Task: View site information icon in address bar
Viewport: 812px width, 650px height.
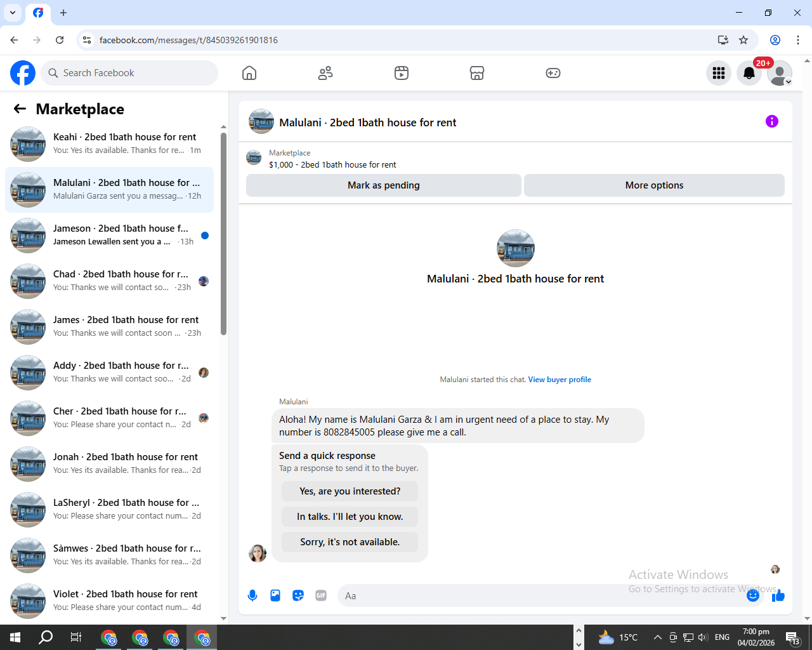Action: pos(87,40)
